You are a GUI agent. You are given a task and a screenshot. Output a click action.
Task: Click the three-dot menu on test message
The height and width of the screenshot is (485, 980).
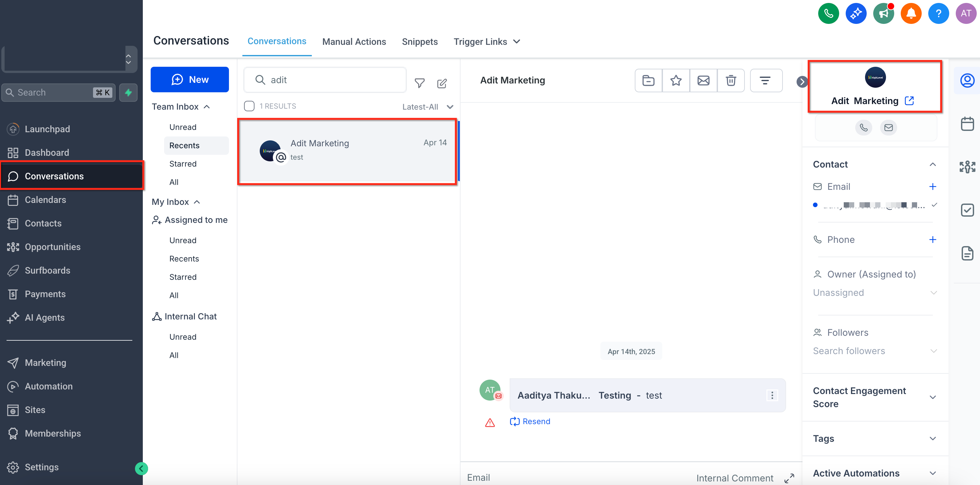coord(772,395)
